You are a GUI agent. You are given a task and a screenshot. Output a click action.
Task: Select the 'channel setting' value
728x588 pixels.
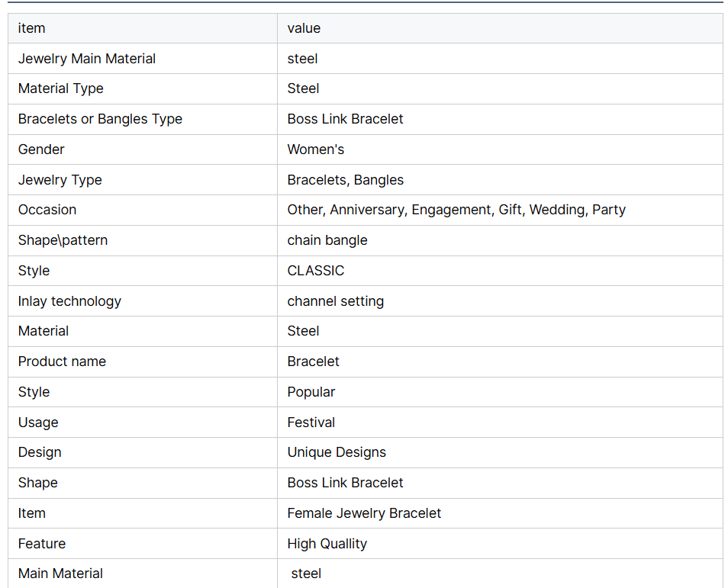(335, 301)
